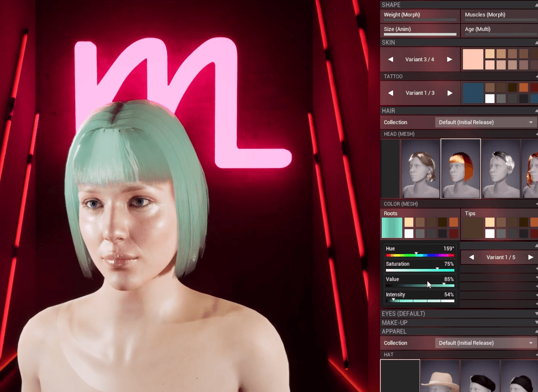The width and height of the screenshot is (538, 392).
Task: Adjust the Hue slider
Action: click(x=420, y=255)
